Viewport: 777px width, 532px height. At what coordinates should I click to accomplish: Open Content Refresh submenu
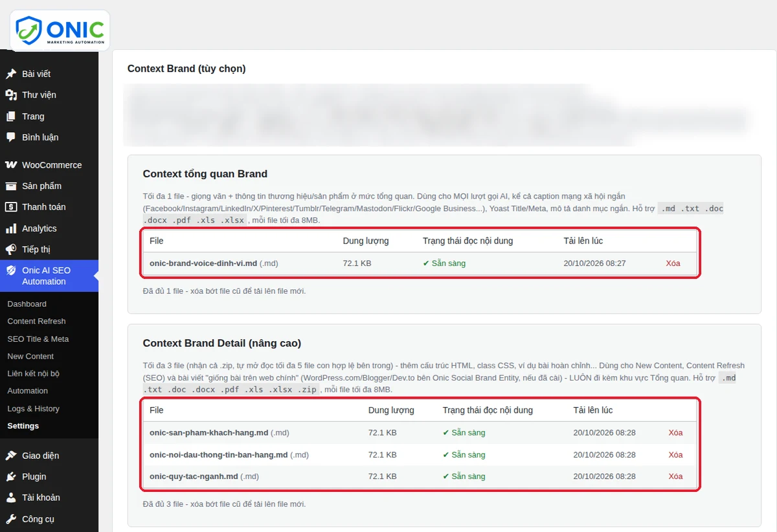(x=36, y=322)
